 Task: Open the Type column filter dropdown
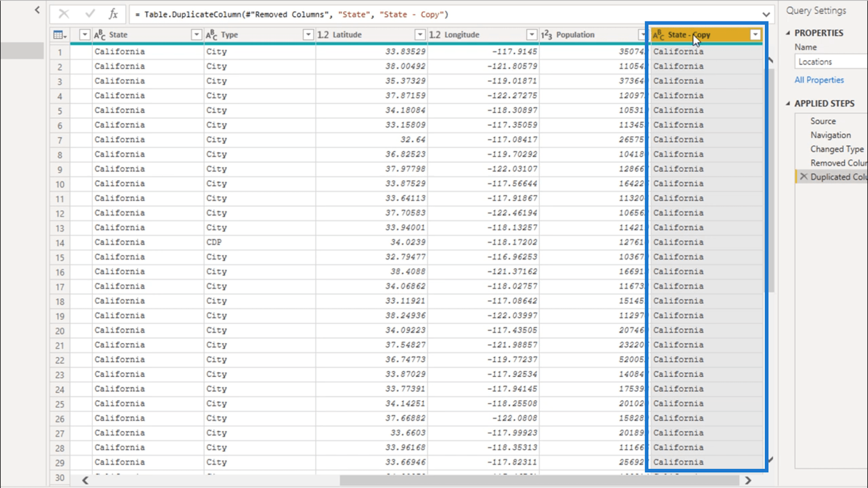pos(308,35)
